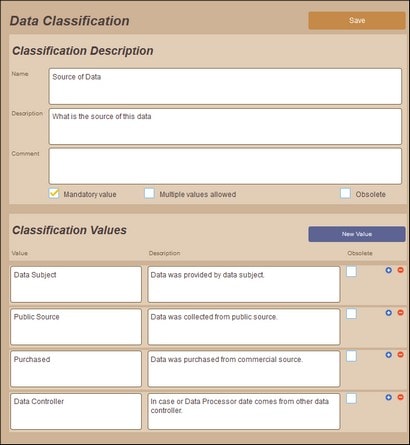Edit description of Purchased value
This screenshot has width=410, height=445.
[x=244, y=369]
